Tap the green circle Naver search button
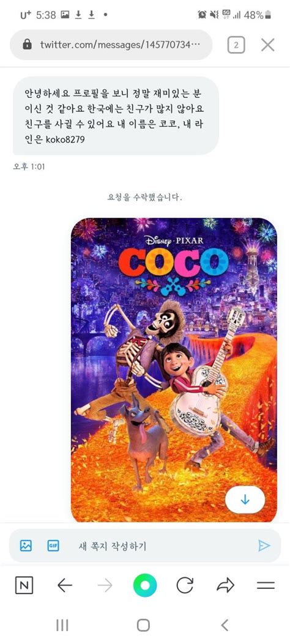 pyautogui.click(x=145, y=585)
